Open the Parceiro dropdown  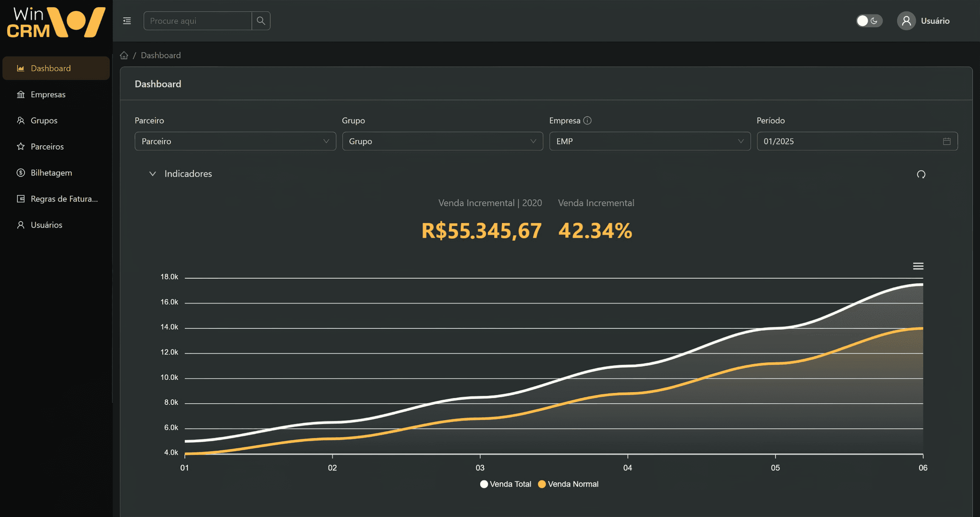point(235,141)
